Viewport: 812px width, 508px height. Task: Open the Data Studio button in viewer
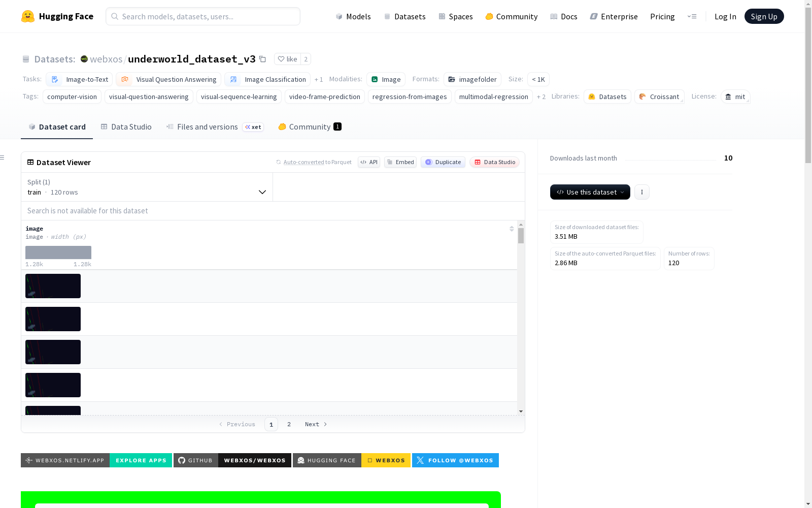click(x=495, y=162)
